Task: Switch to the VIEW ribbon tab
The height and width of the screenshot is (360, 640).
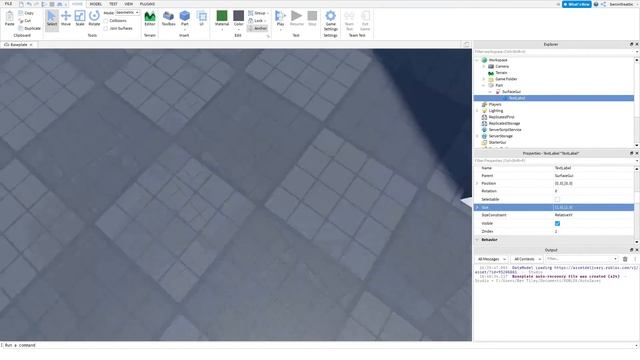Action: [x=129, y=4]
